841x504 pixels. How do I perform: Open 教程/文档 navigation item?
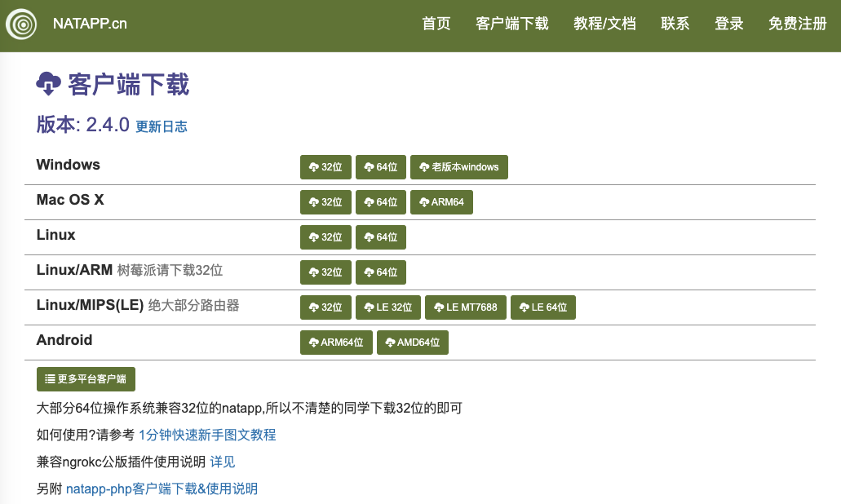604,24
